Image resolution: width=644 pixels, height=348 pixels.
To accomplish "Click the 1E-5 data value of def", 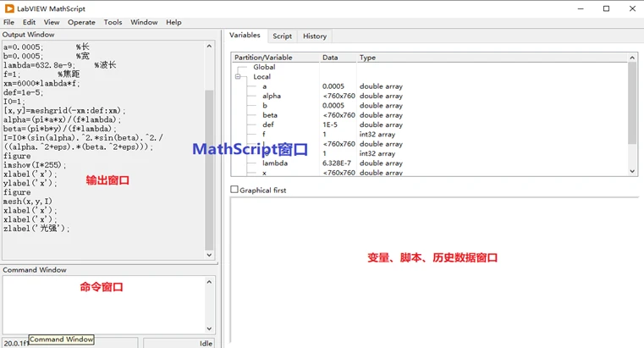I will pos(330,124).
